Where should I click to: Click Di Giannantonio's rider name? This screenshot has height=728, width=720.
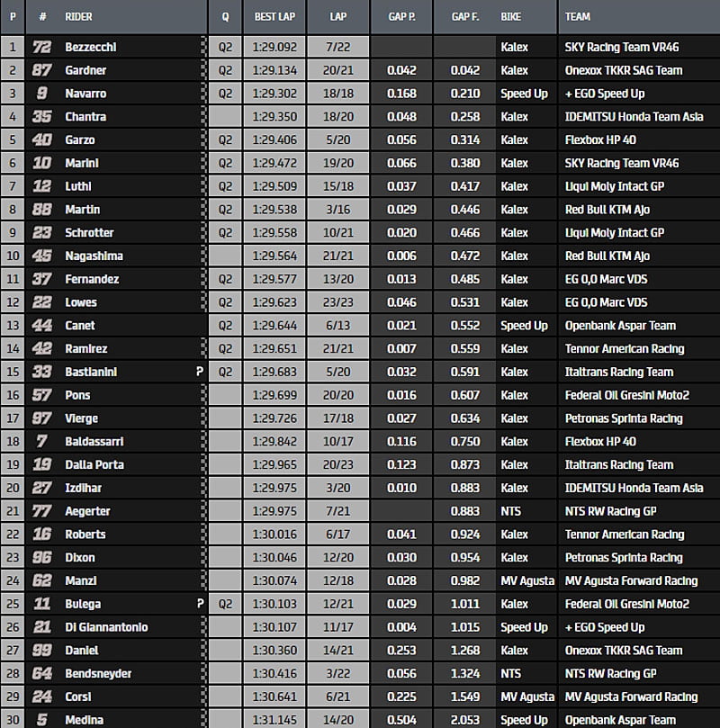coord(106,627)
